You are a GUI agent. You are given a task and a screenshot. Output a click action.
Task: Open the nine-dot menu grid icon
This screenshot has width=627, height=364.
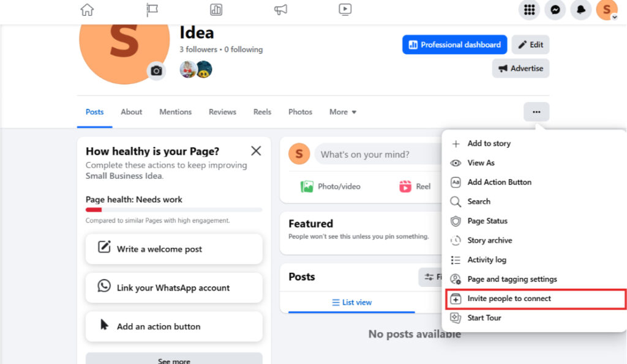click(530, 10)
